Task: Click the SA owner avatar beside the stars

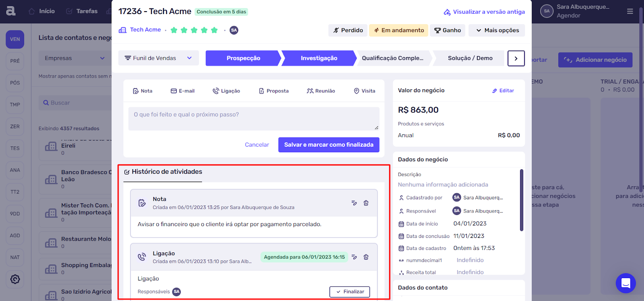Action: (x=234, y=30)
